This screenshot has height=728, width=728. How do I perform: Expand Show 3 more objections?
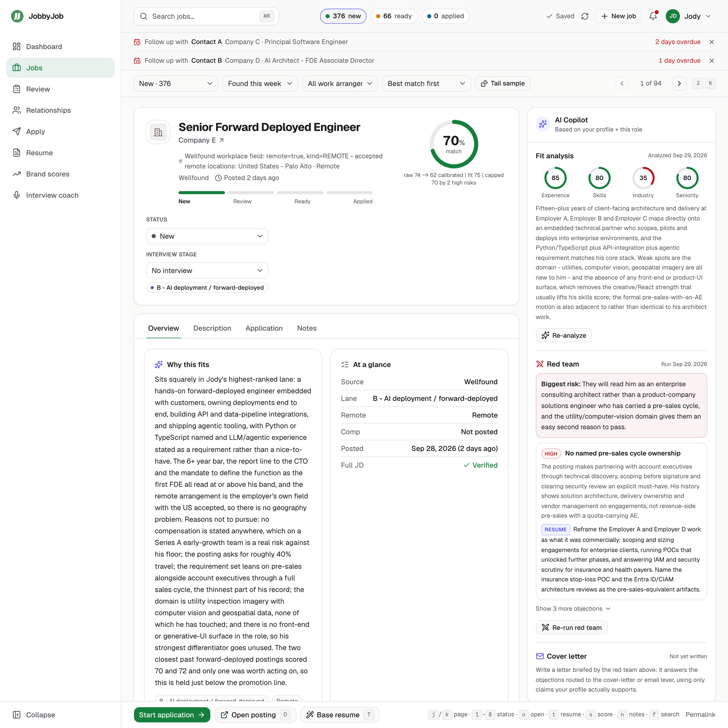tap(573, 609)
